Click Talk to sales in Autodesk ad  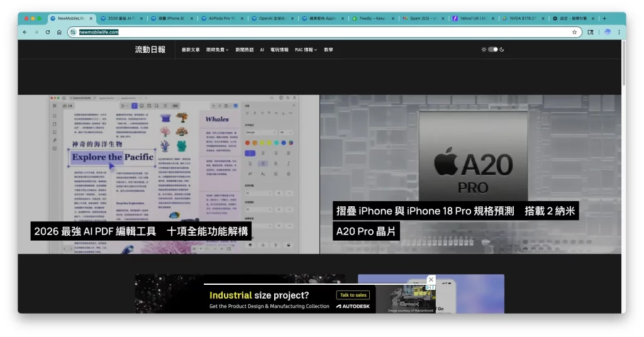point(353,295)
